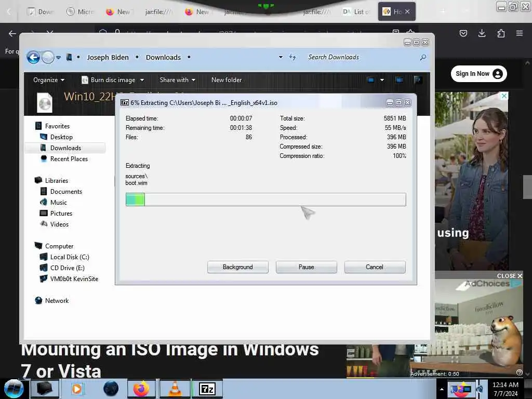Open Firefox from the taskbar
The image size is (532, 399).
click(141, 389)
